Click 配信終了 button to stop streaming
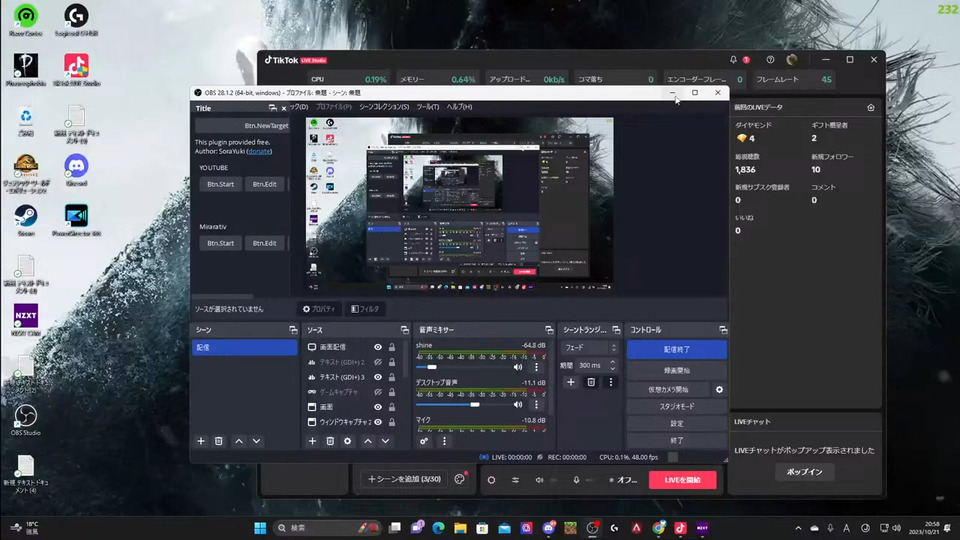 click(x=677, y=349)
